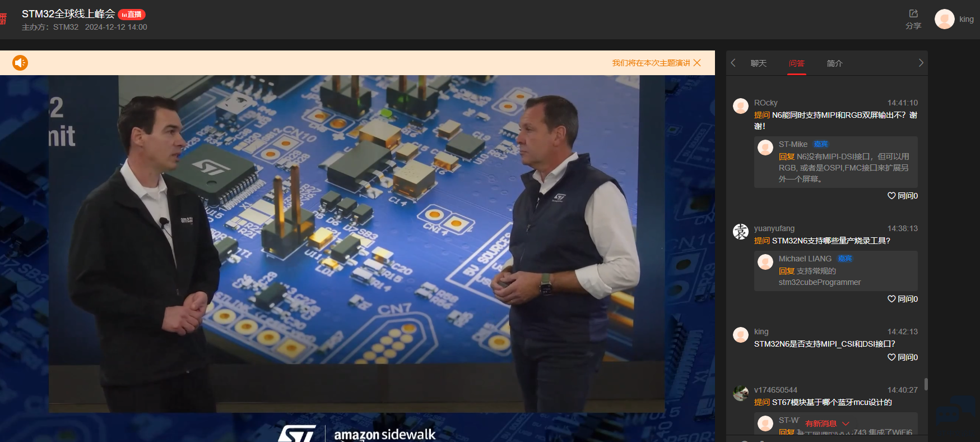Click the v174650544 username
Viewport: 980px width, 442px height.
pos(775,390)
